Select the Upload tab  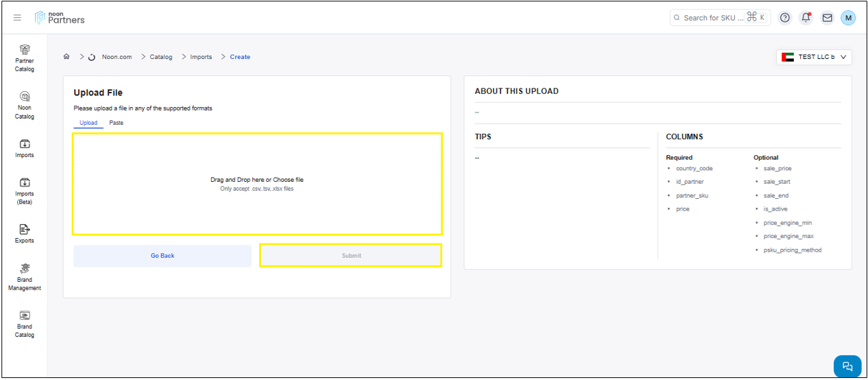[88, 123]
